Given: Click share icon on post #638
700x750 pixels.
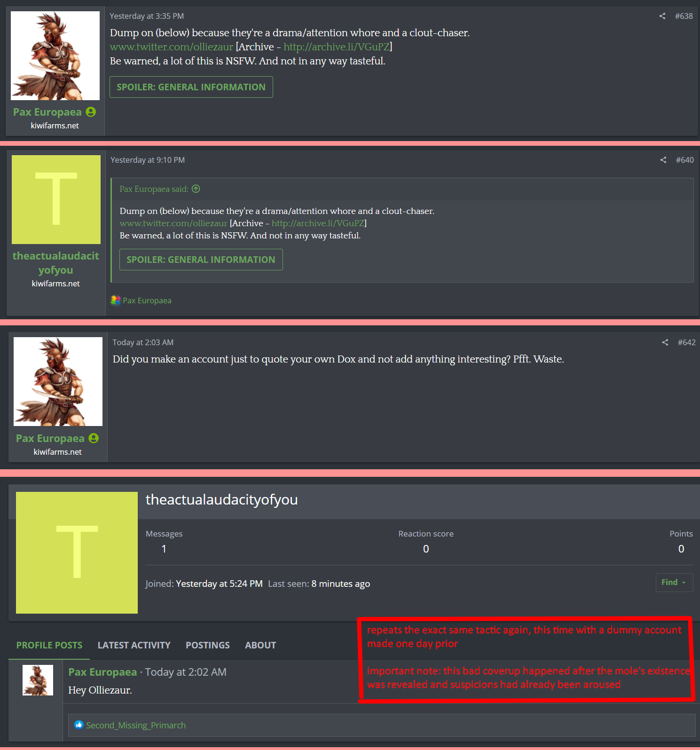Looking at the screenshot, I should [662, 16].
